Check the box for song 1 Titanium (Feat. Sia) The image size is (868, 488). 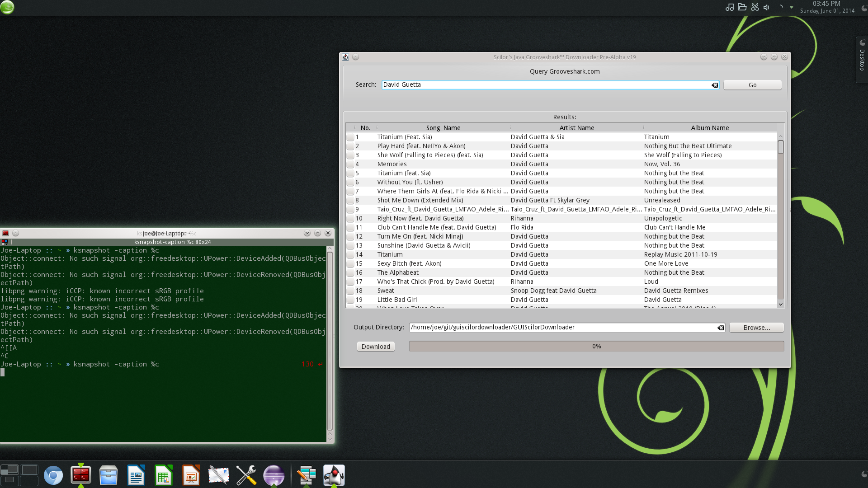coord(350,137)
